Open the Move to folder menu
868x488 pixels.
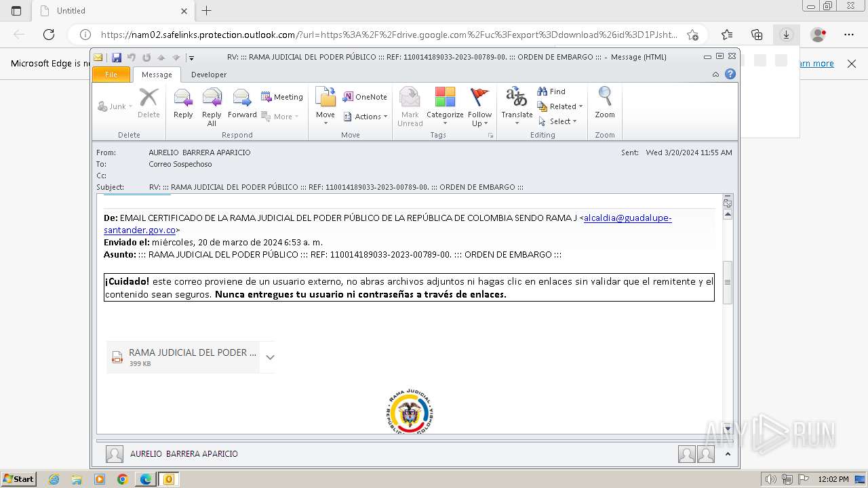[325, 104]
